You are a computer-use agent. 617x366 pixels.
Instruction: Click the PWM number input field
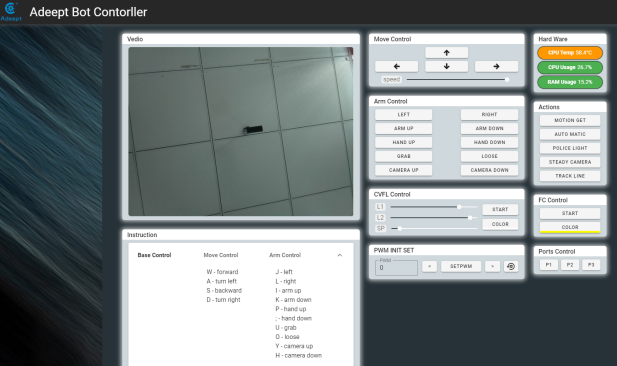click(396, 268)
